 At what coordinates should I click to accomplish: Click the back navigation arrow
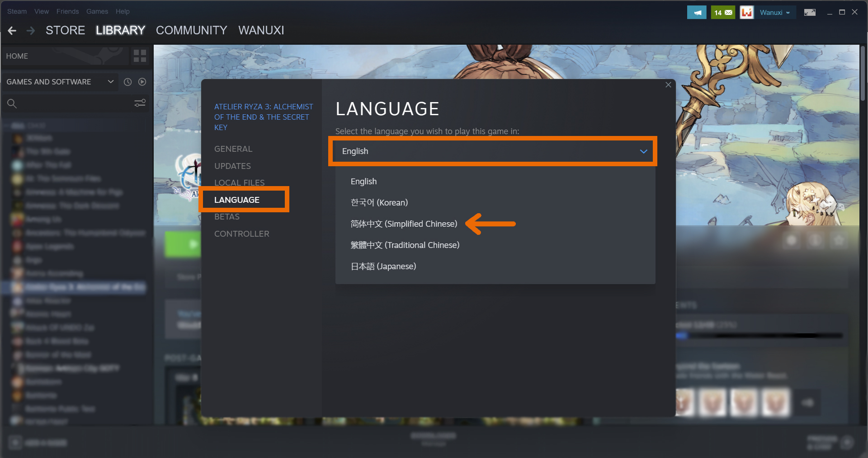(11, 30)
